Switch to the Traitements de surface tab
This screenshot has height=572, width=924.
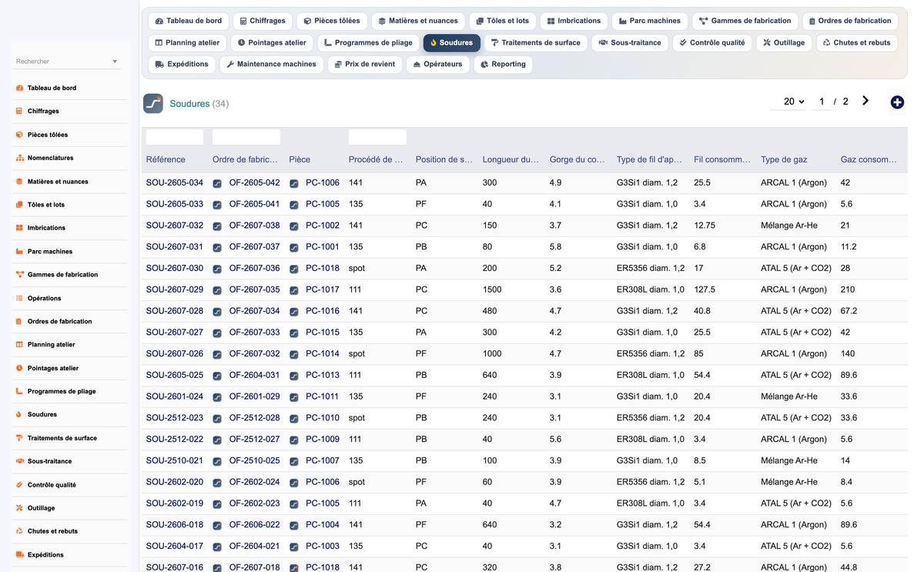(535, 42)
